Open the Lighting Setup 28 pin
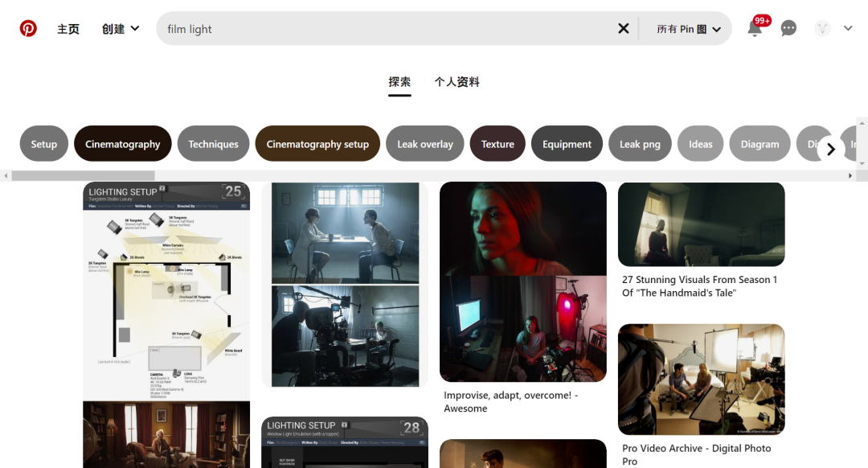This screenshot has height=468, width=868. [345, 442]
